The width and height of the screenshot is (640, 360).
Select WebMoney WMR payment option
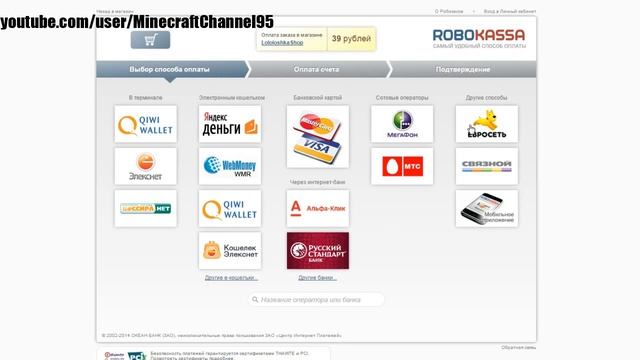point(230,166)
